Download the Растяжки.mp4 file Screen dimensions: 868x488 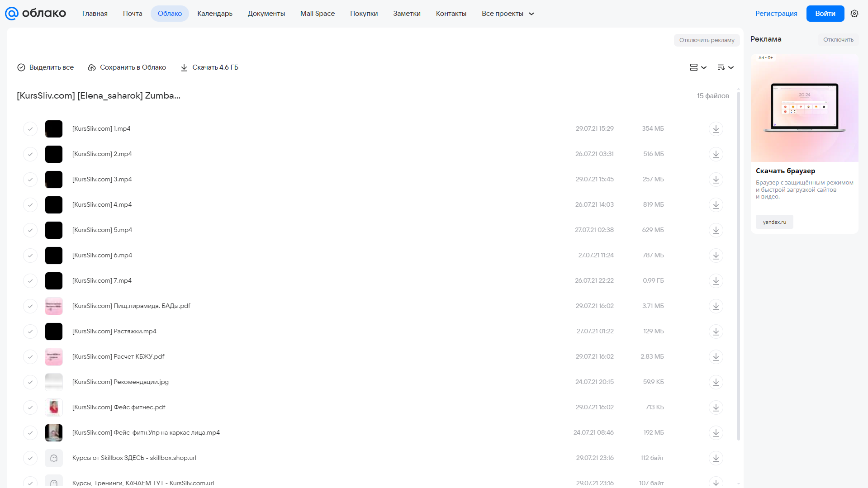coord(716,332)
